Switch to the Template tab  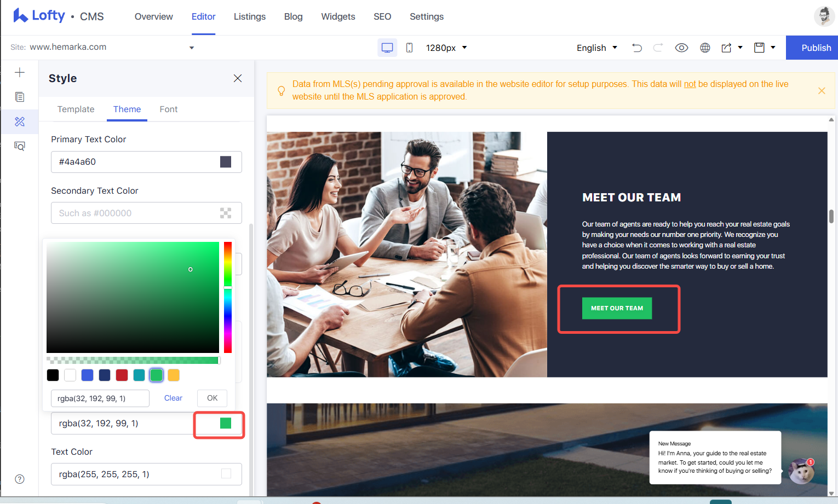pos(76,109)
